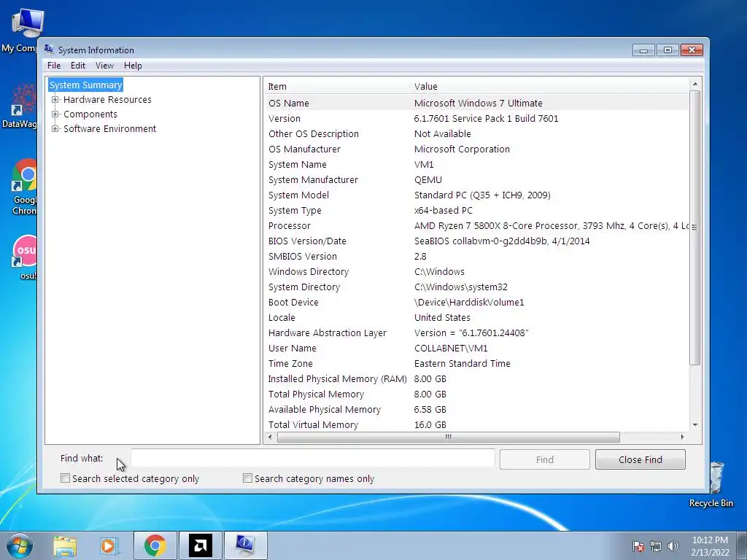Click the System Information title bar icon
Image resolution: width=747 pixels, height=560 pixels.
pyautogui.click(x=49, y=49)
